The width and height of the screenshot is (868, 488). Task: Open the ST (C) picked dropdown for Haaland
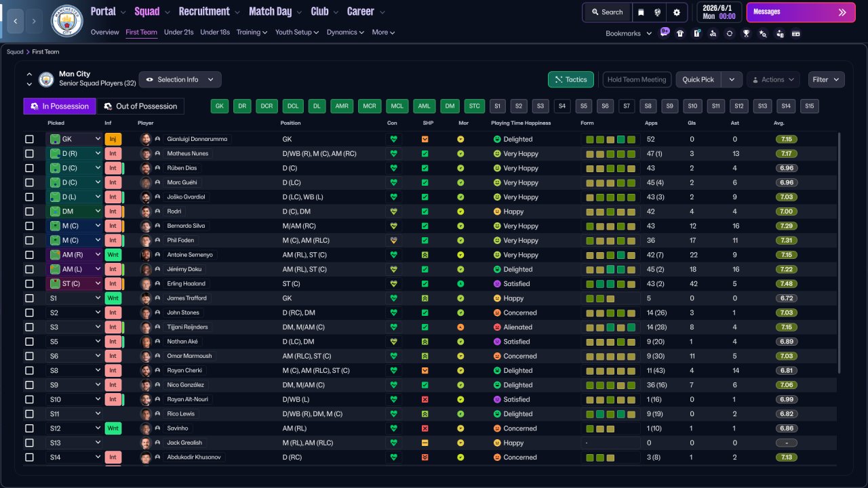[x=74, y=283]
